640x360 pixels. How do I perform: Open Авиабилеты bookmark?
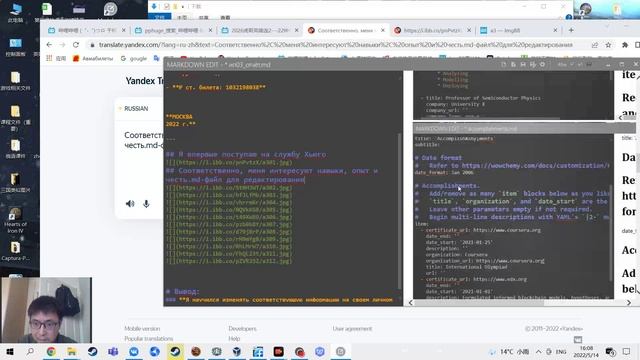pyautogui.click(x=93, y=58)
